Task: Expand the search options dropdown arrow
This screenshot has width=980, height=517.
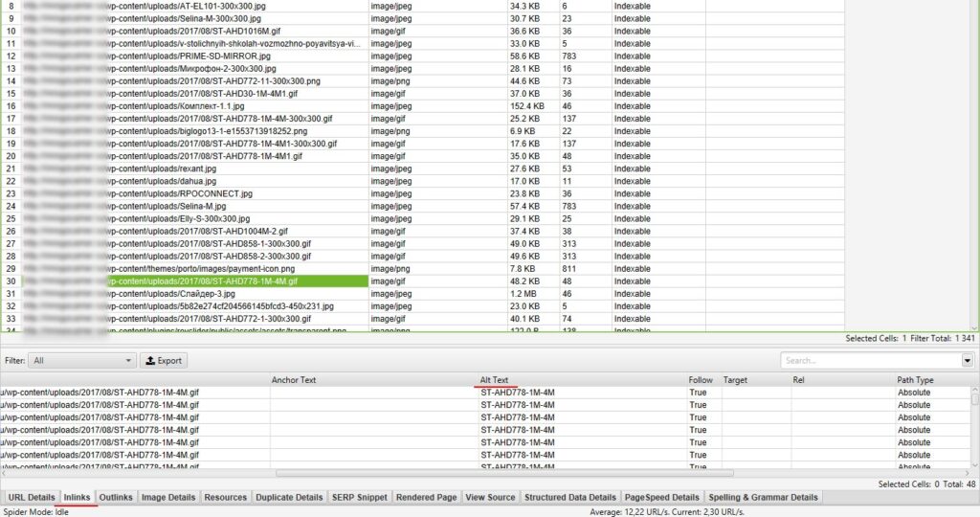Action: tap(968, 361)
